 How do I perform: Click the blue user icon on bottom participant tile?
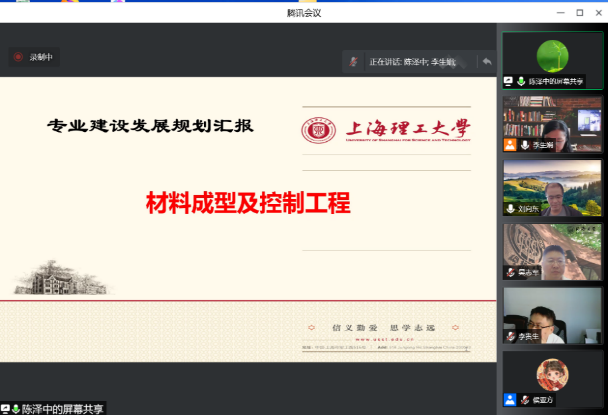[509, 400]
